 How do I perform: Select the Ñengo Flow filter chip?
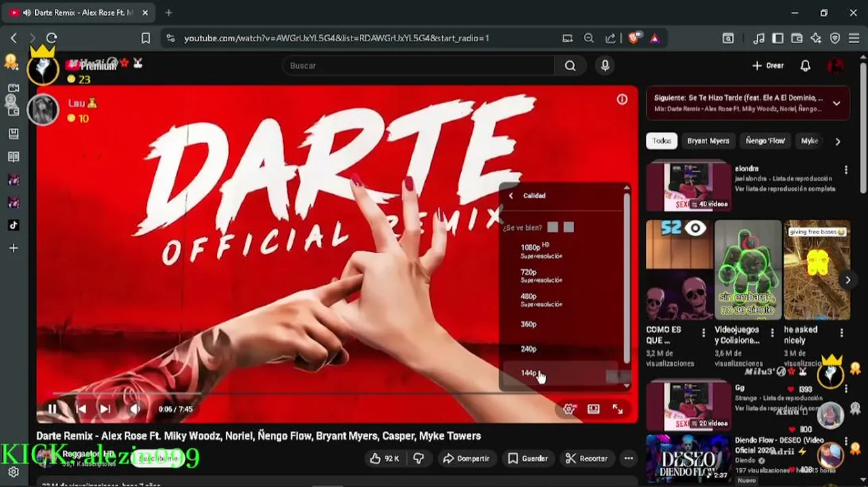765,141
